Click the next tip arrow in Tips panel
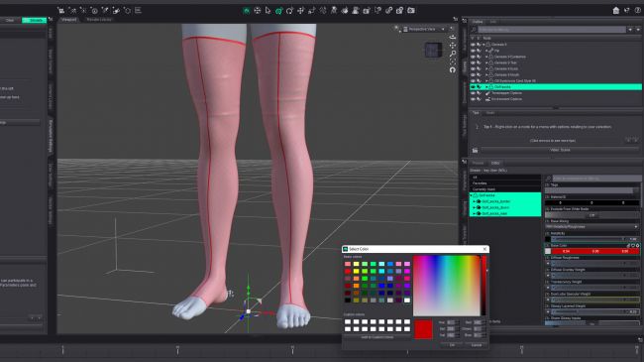Viewport: 644px width, 362px height. (636, 140)
